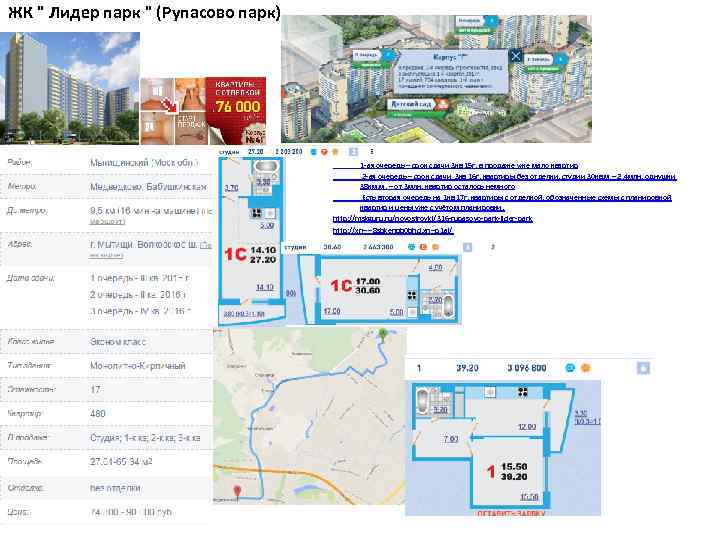The width and height of the screenshot is (720, 540).
Task: Click square blue icon in 27.20 studio row
Action: (x=353, y=152)
